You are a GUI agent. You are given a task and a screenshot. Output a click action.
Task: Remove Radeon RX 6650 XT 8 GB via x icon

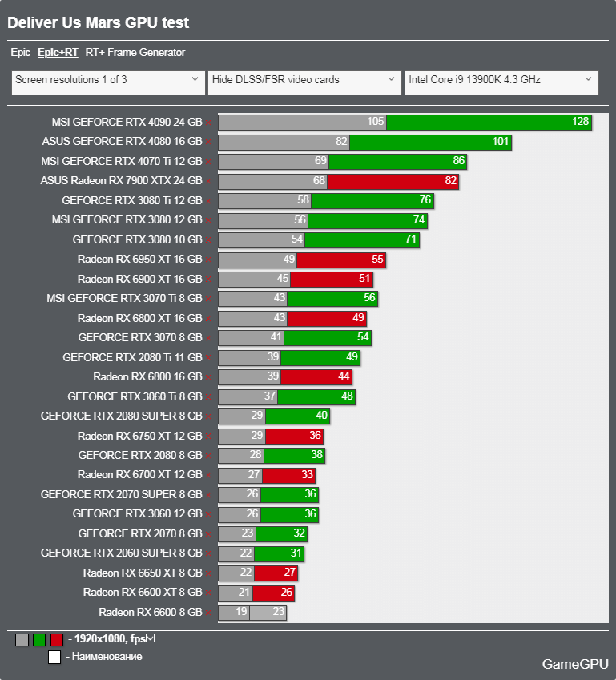click(x=208, y=573)
